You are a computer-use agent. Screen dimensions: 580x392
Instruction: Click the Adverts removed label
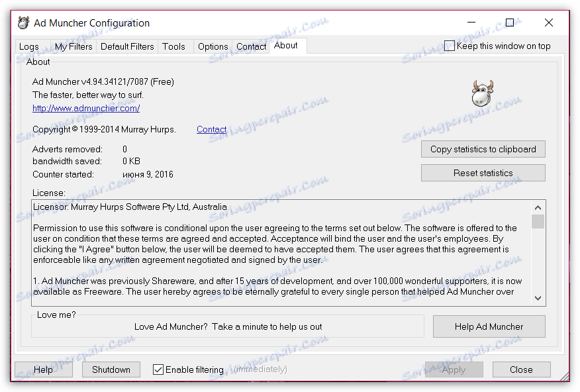pyautogui.click(x=68, y=149)
